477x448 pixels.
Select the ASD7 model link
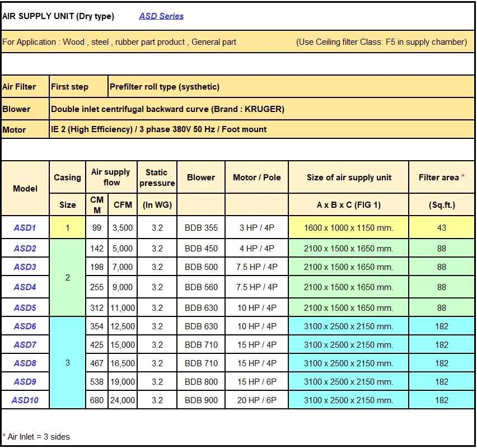point(25,344)
